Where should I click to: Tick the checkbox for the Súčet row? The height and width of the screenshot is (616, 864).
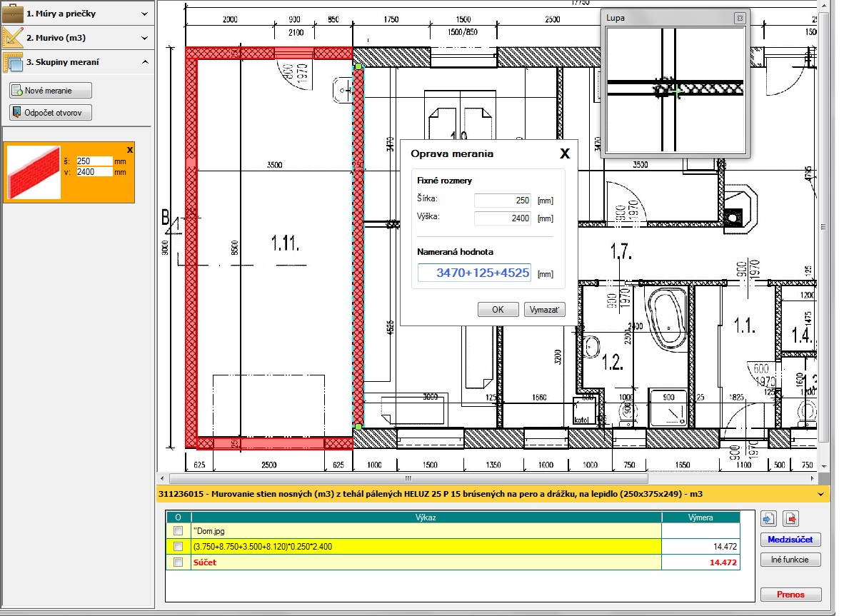179,562
